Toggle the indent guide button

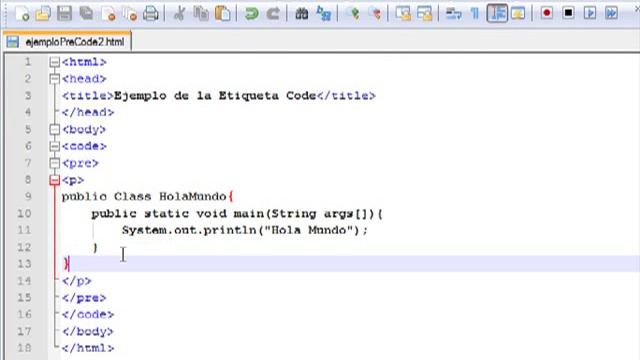[x=497, y=13]
